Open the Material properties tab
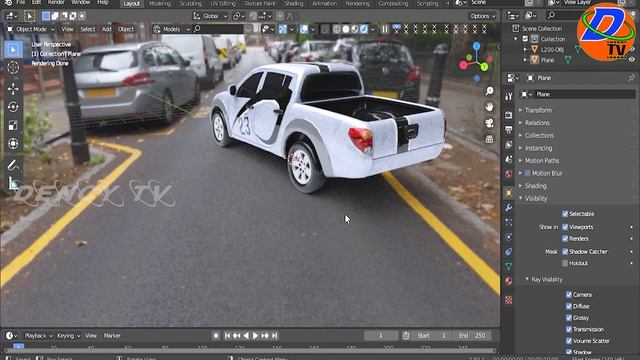 [x=509, y=281]
